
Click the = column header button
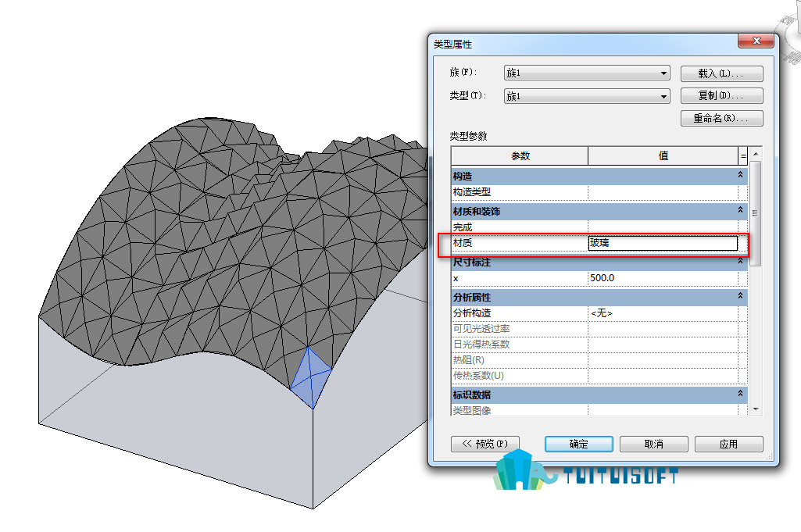point(743,155)
